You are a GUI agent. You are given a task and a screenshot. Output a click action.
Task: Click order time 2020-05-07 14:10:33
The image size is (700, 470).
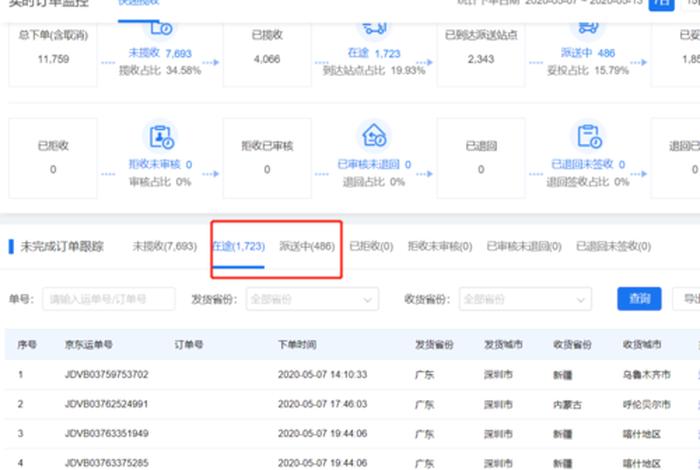coord(322,374)
